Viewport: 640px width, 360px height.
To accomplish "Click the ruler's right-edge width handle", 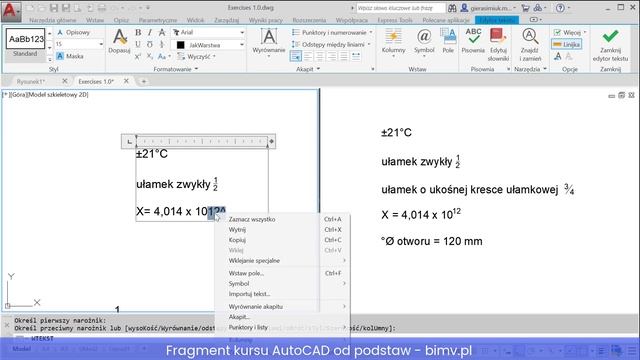I will [271, 142].
